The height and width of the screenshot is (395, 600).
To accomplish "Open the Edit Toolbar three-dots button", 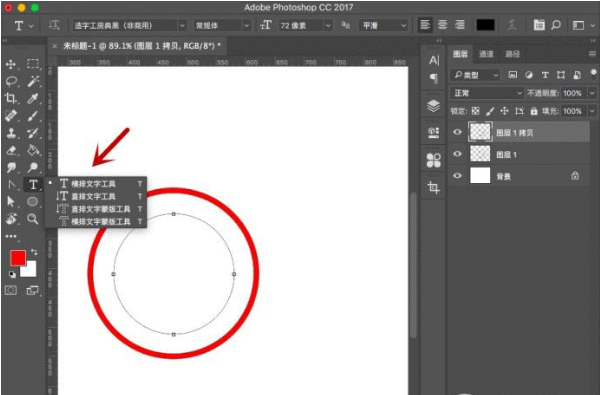I will click(x=11, y=236).
